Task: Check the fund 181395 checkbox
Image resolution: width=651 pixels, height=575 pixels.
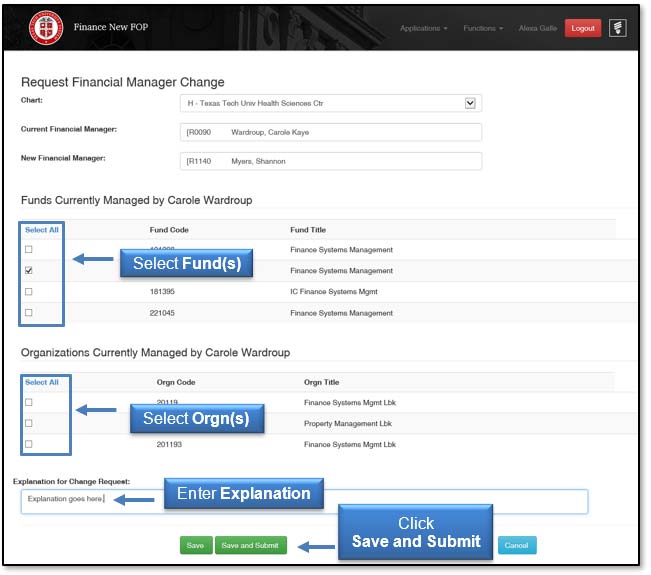Action: [29, 291]
